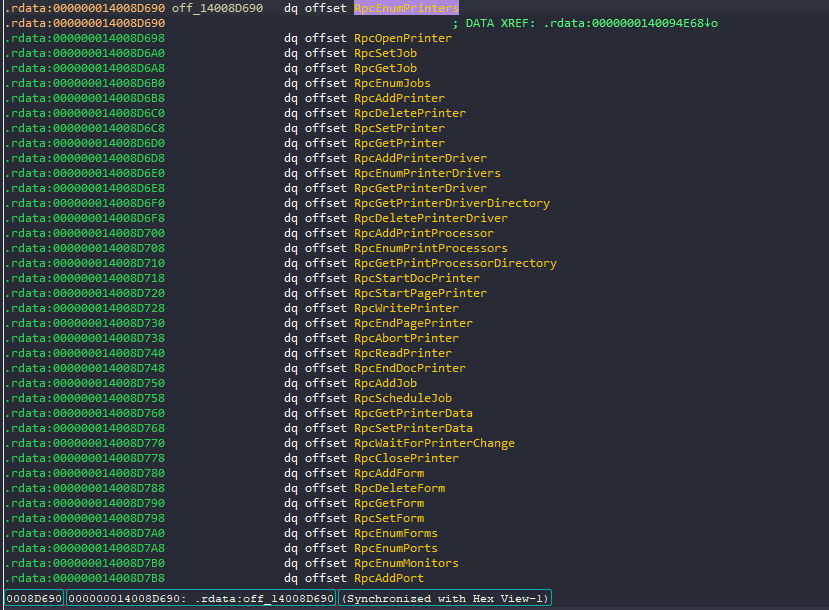Image resolution: width=829 pixels, height=610 pixels.
Task: Select the RpcAddPrinter entry
Action: [399, 98]
